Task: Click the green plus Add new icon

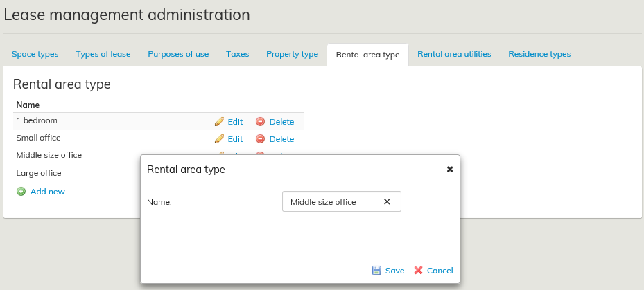Action: [x=21, y=192]
